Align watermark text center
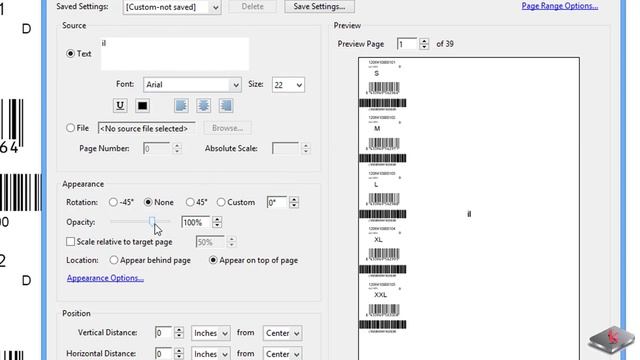This screenshot has width=640, height=360. pos(204,106)
